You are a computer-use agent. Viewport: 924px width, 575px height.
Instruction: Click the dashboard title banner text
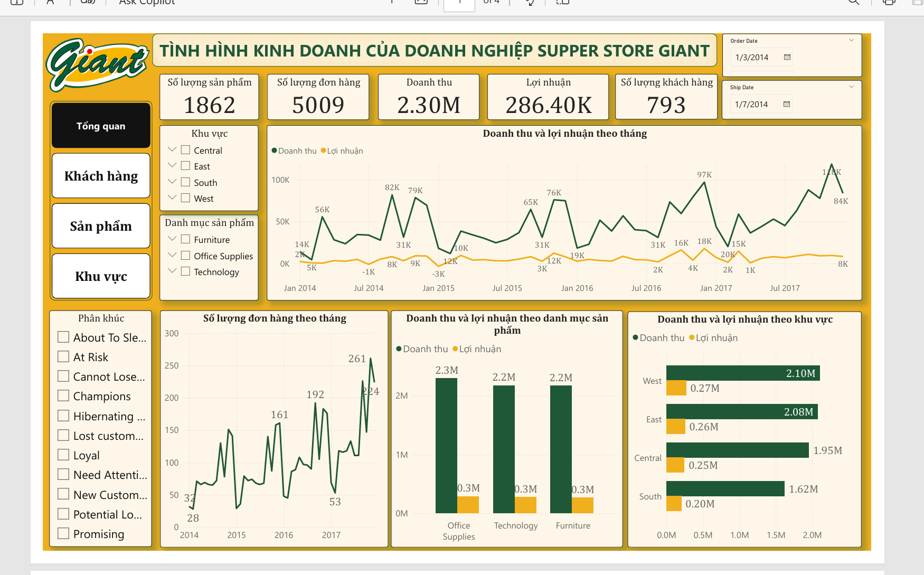pos(435,51)
